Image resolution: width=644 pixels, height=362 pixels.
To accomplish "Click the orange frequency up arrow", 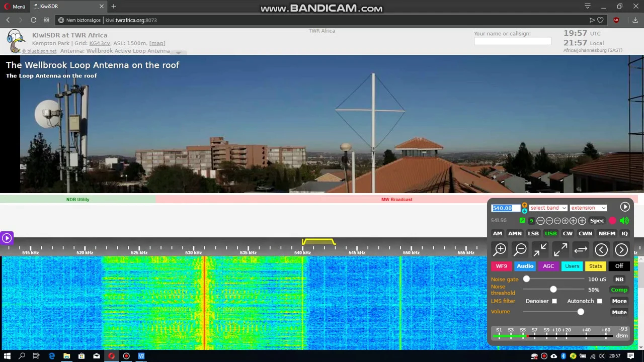I will 524,205.
